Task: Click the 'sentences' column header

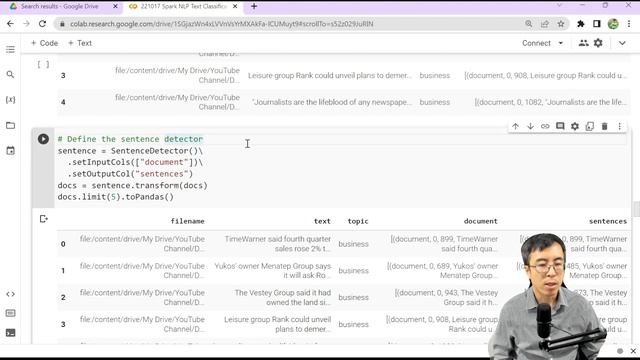Action: 608,221
